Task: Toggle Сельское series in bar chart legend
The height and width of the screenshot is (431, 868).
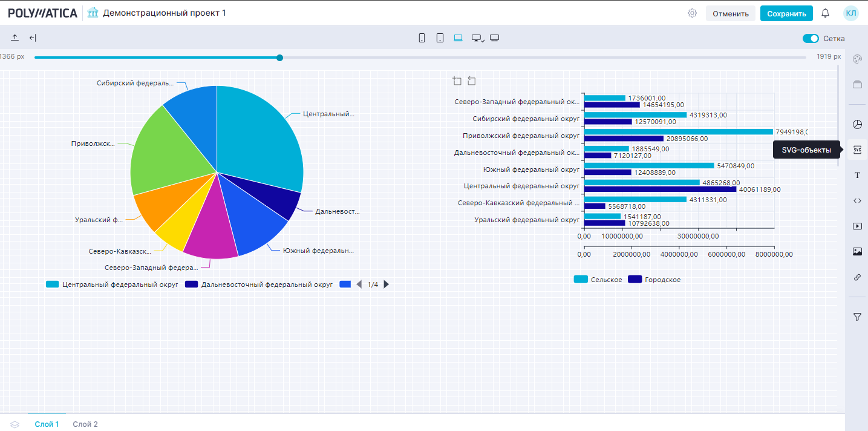Action: click(x=598, y=280)
